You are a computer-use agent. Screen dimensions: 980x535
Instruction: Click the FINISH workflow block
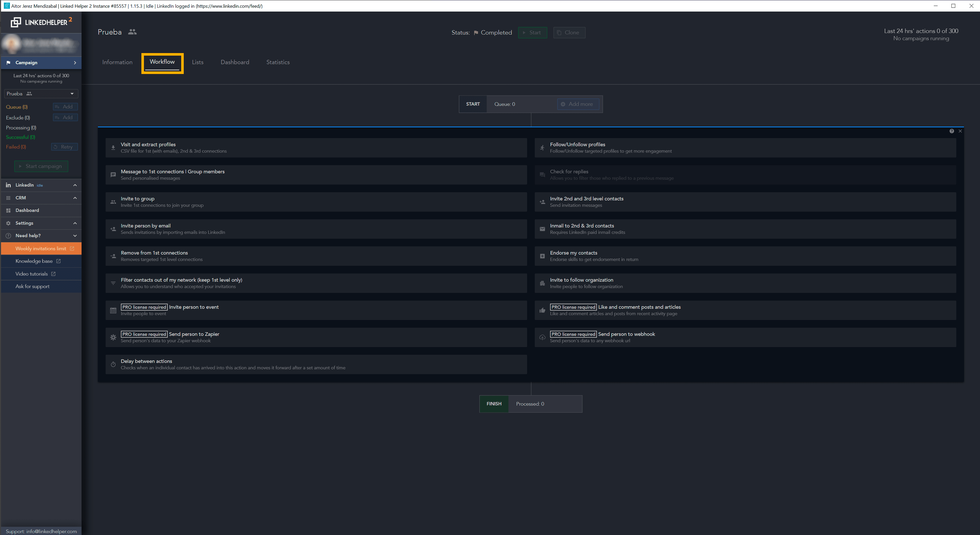coord(494,404)
